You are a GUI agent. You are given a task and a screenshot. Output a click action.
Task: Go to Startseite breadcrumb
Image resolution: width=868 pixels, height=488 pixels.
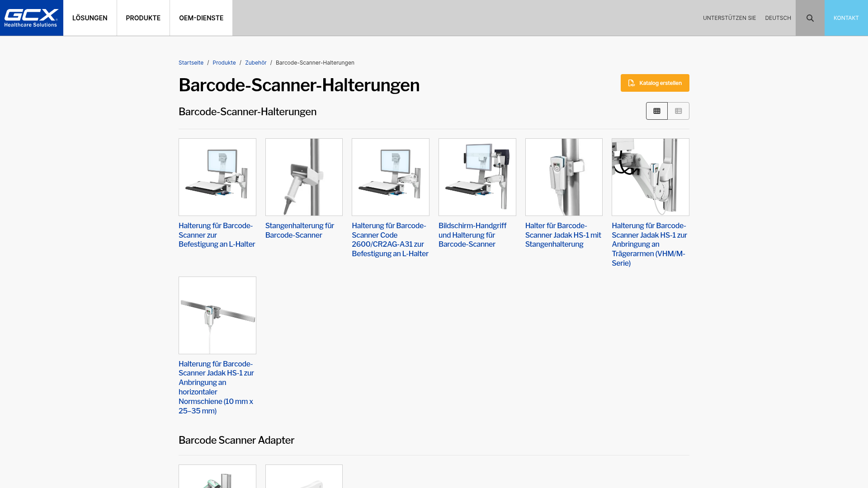(x=191, y=63)
